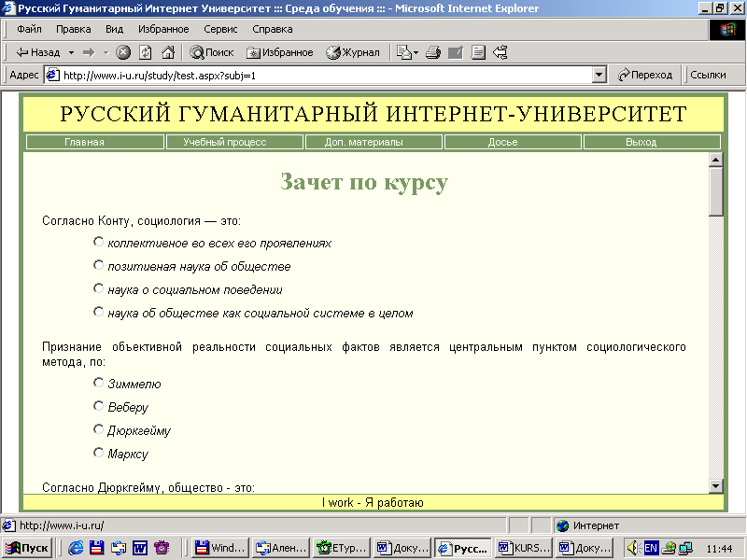Viewport: 747px width, 560px height.
Task: Click the 11:44 taskbar clock
Action: click(719, 549)
